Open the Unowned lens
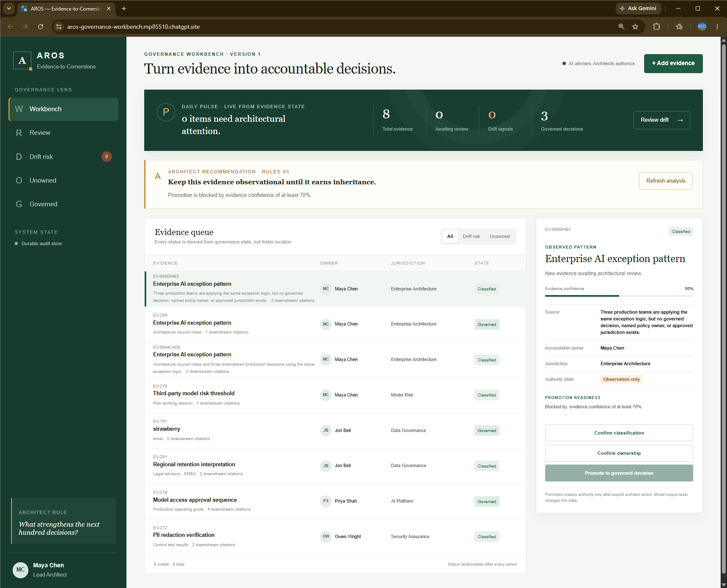727x588 pixels. 63,181
